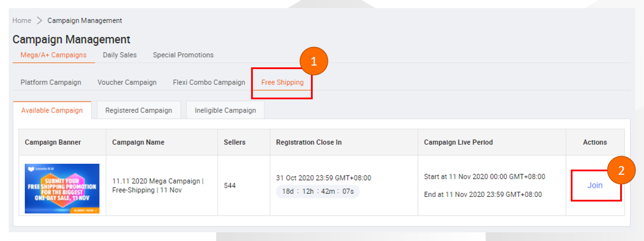Viewport: 644px width, 241px height.
Task: Switch to the Mega/A+ Campaigns tab
Action: click(x=53, y=55)
